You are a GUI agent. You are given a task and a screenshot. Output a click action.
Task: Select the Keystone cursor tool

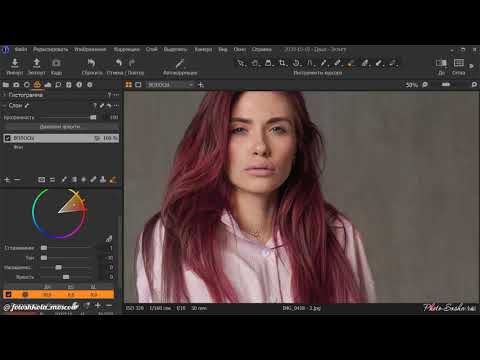[310, 63]
